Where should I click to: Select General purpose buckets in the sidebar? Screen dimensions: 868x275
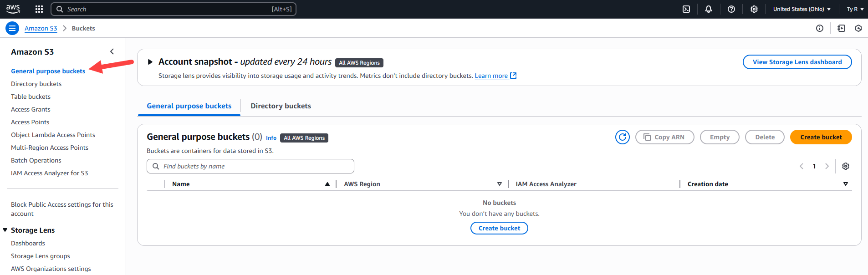[x=48, y=71]
